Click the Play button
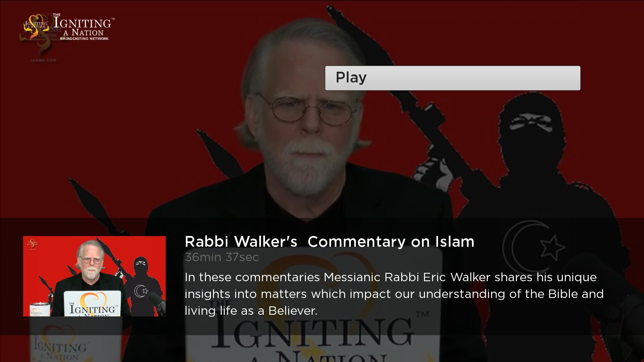Screen dimensions: 644x362 tap(452, 78)
